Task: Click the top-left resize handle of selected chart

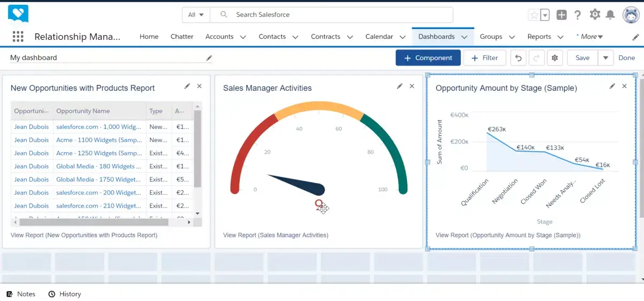Action: (428, 75)
